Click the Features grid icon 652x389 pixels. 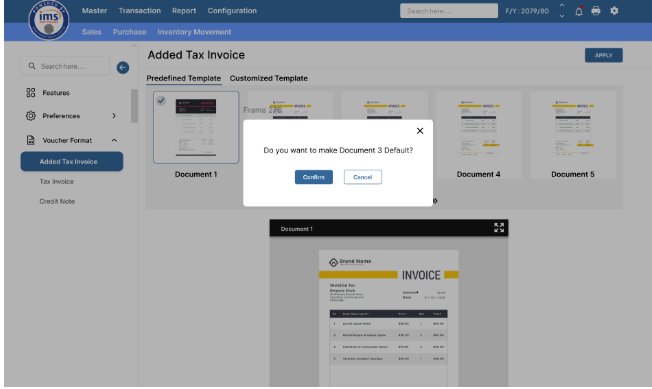click(31, 92)
